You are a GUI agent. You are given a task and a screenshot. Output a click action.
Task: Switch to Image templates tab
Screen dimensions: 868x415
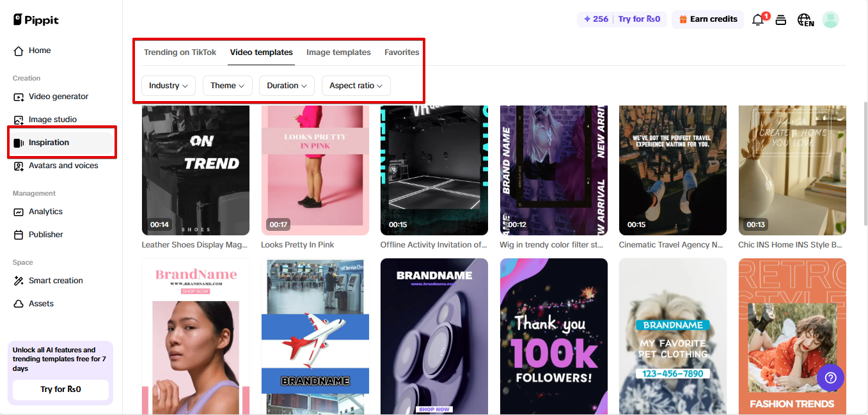pyautogui.click(x=338, y=52)
